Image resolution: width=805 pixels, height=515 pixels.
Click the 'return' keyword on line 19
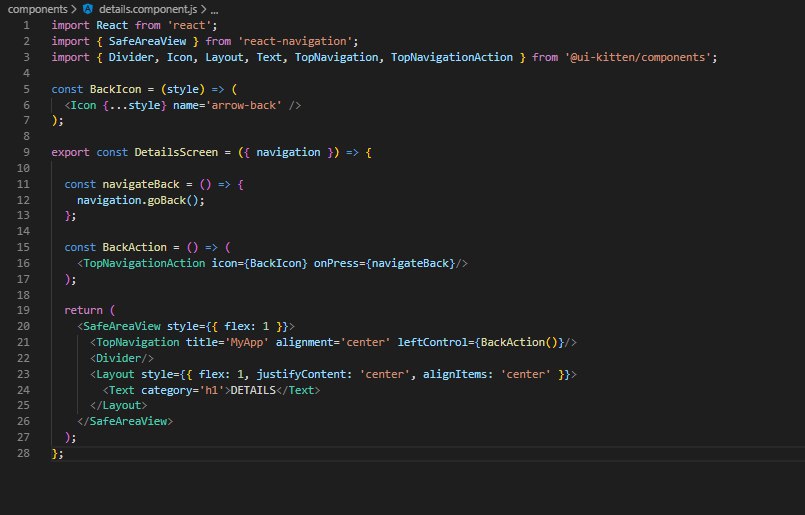click(x=83, y=311)
